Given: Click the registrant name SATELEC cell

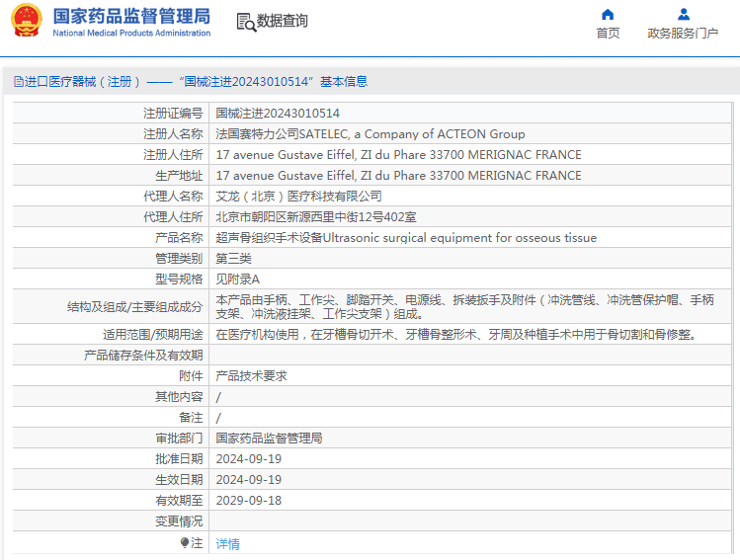Looking at the screenshot, I should click(x=370, y=134).
